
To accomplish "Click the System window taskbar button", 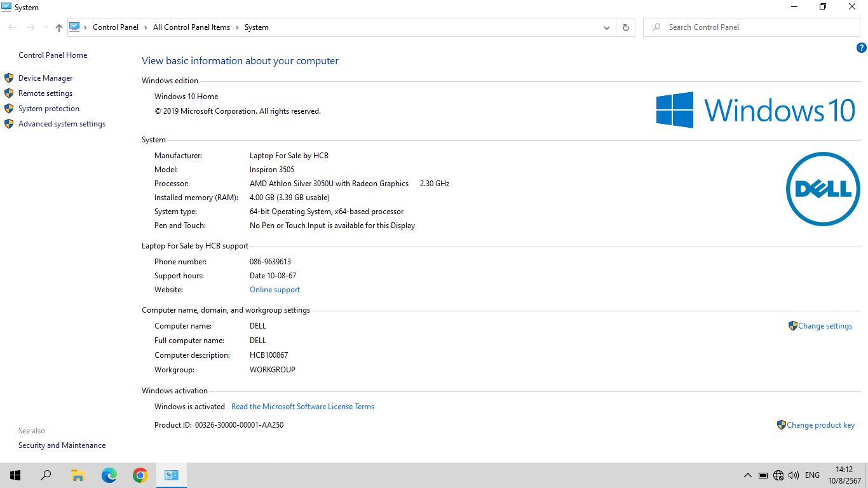I will tap(172, 475).
